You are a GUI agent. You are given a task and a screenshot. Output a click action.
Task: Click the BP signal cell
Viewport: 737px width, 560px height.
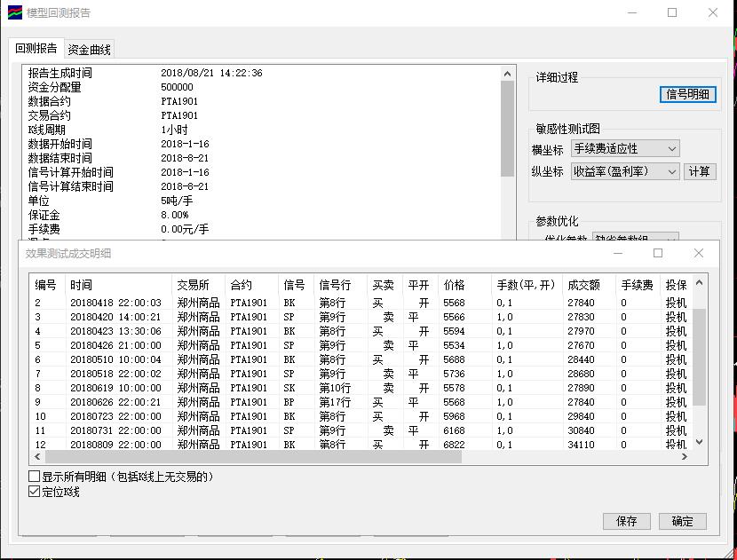[x=289, y=402]
